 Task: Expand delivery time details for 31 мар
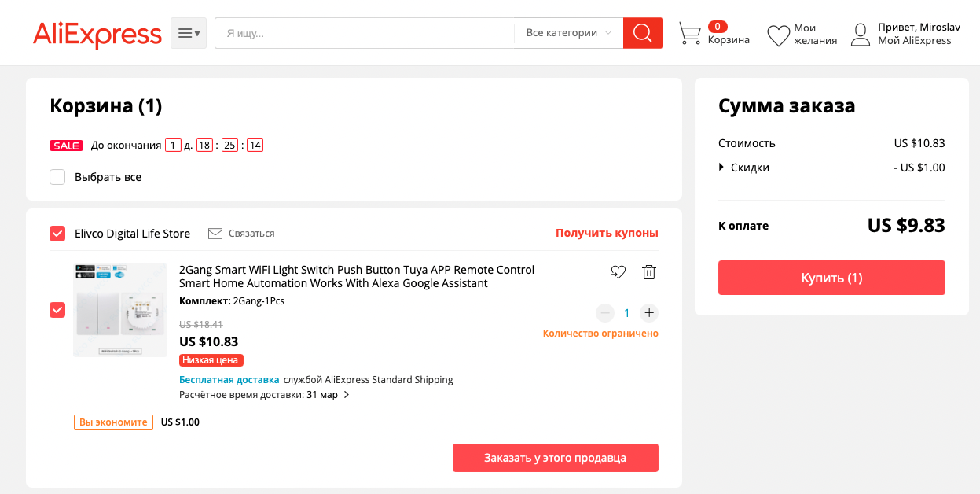pyautogui.click(x=347, y=395)
